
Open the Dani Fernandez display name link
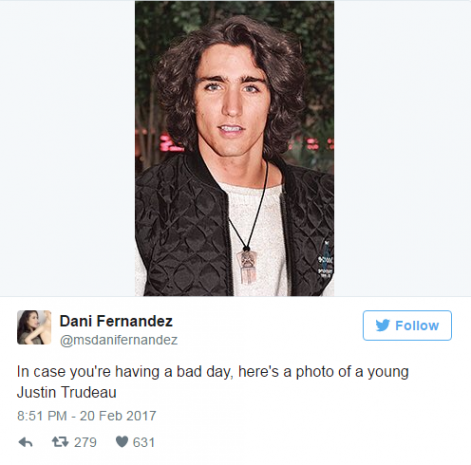tap(116, 321)
